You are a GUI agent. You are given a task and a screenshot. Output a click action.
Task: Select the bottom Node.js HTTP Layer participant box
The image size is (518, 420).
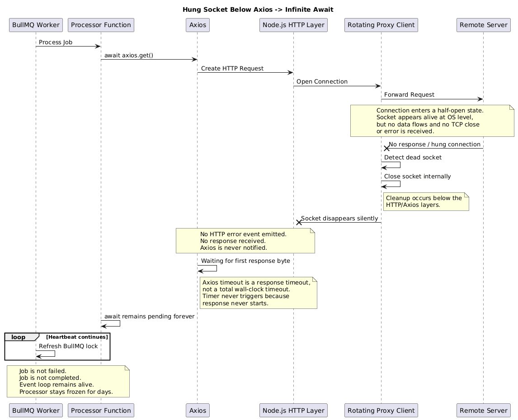coord(293,411)
